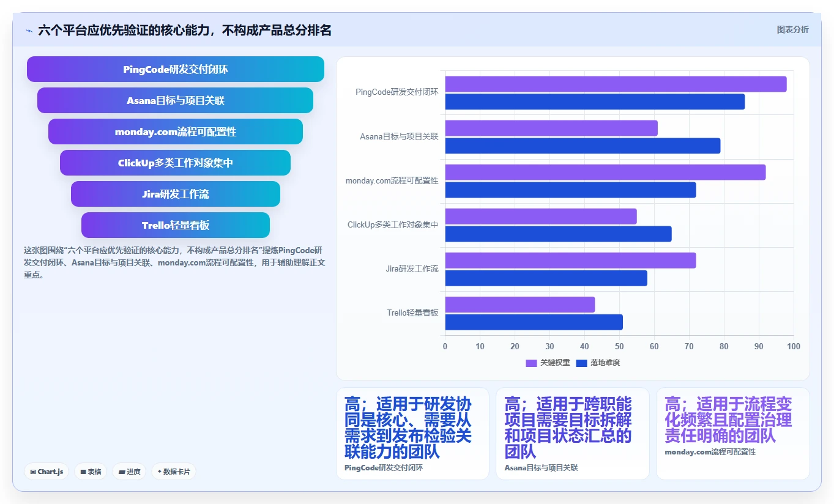This screenshot has height=504, width=834.
Task: Click chart axis label PingCode研发交付闭环
Action: tap(397, 92)
